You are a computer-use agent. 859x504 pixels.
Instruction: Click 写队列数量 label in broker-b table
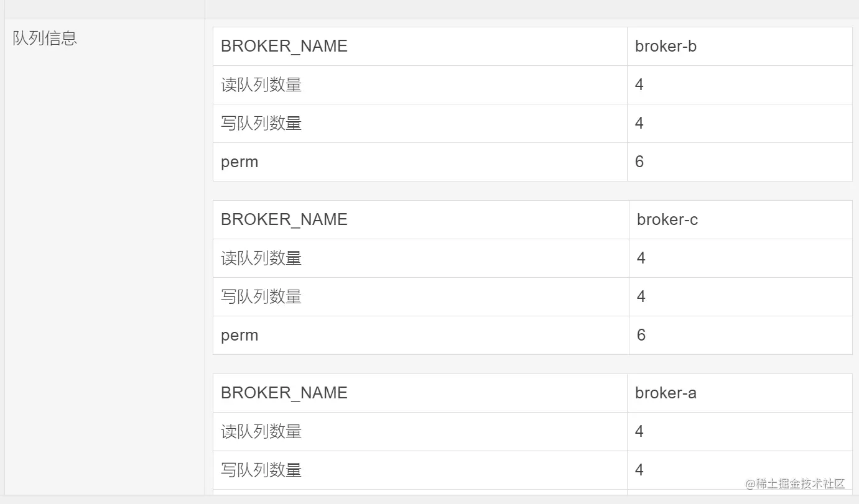261,124
